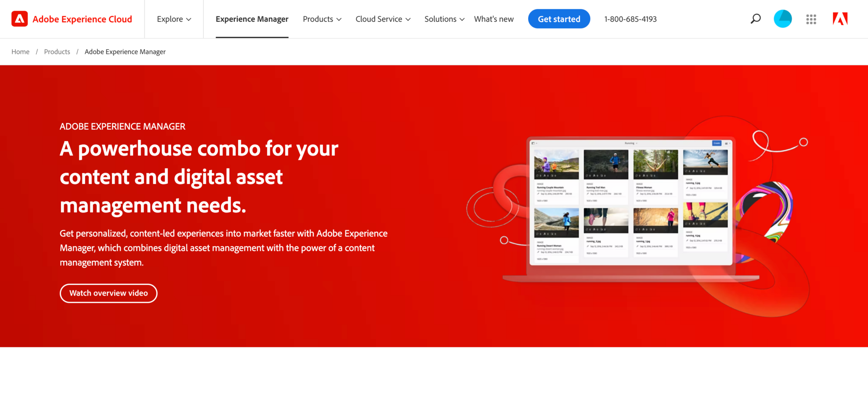Expand the Explore dropdown
868x397 pixels.
point(174,19)
